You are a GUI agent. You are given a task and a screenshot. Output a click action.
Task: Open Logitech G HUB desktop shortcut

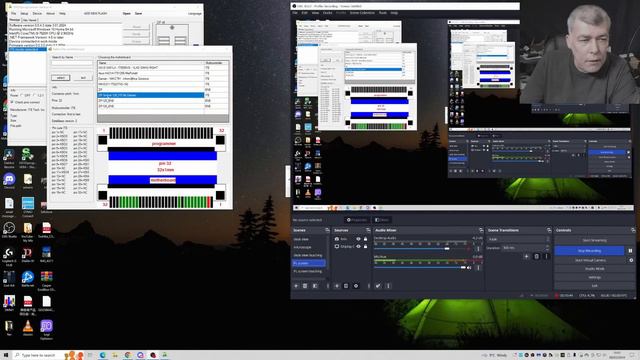point(9,252)
